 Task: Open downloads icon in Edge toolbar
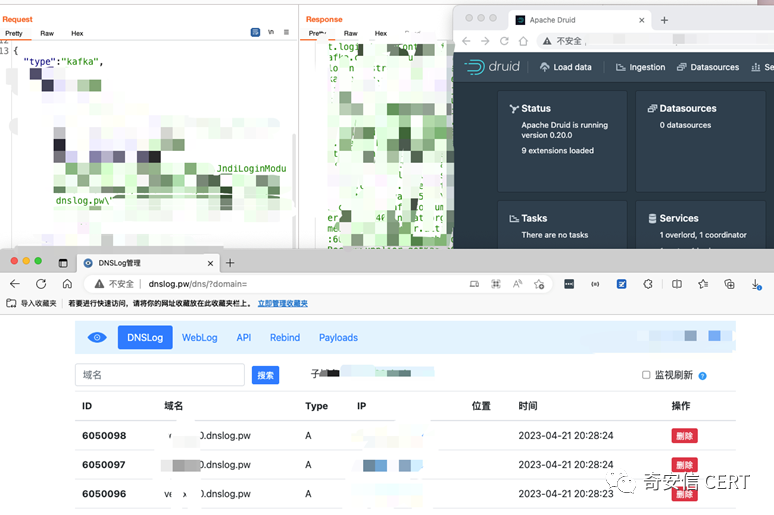pyautogui.click(x=756, y=284)
